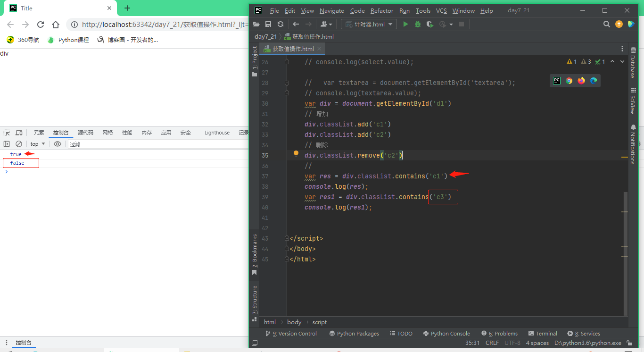Viewport: 644px width, 352px height.
Task: Open the code in Edge via preview icon
Action: pos(594,81)
